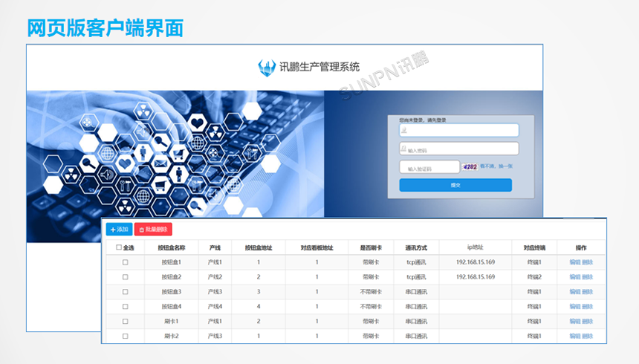The height and width of the screenshot is (364, 639).
Task: Select the 按钮盒4 name cell
Action: click(x=172, y=306)
